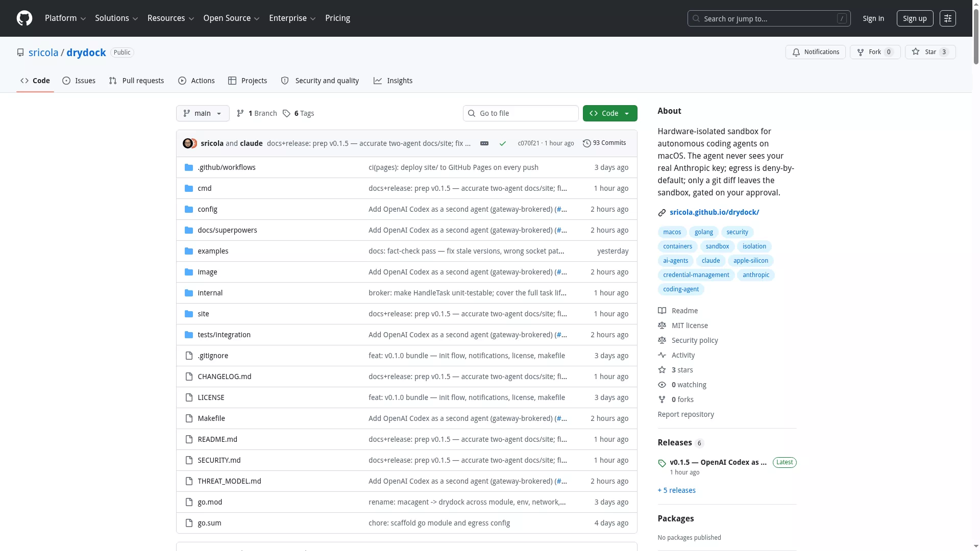The width and height of the screenshot is (980, 551).
Task: Click Report repository link
Action: click(x=685, y=414)
